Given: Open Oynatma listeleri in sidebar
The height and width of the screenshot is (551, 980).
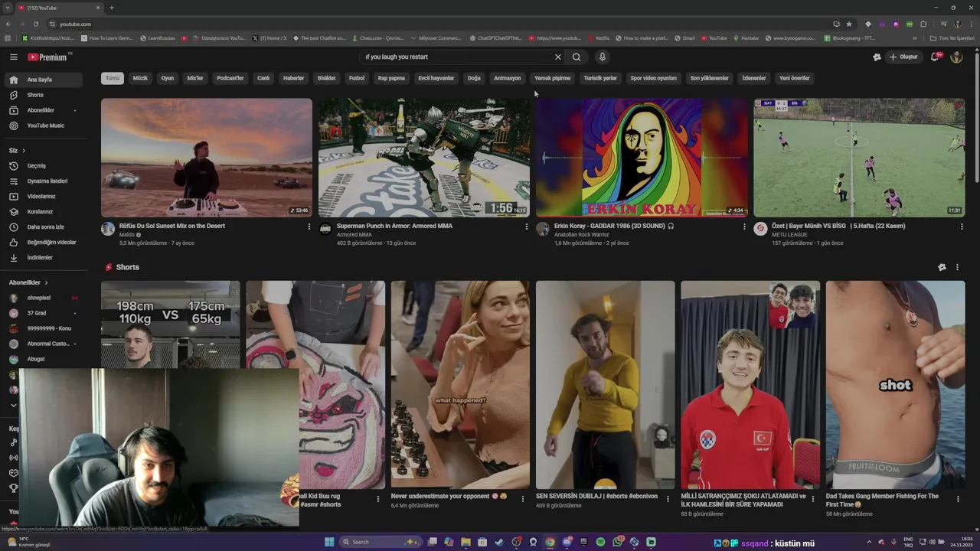Looking at the screenshot, I should point(44,181).
